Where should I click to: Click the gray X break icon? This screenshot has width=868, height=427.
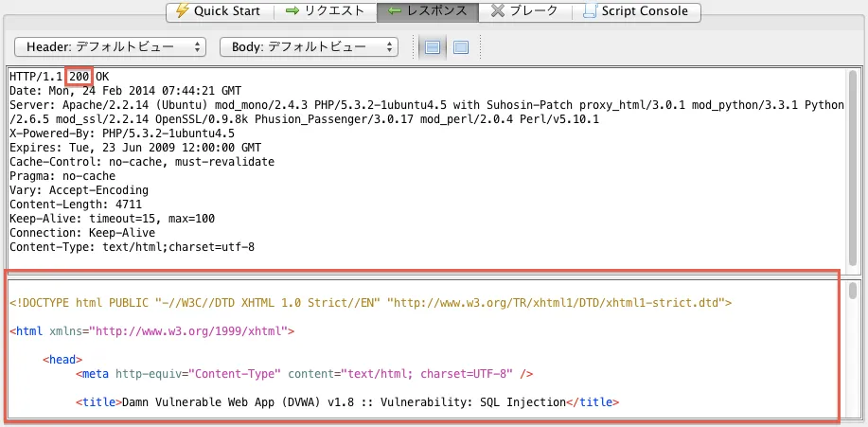click(497, 12)
